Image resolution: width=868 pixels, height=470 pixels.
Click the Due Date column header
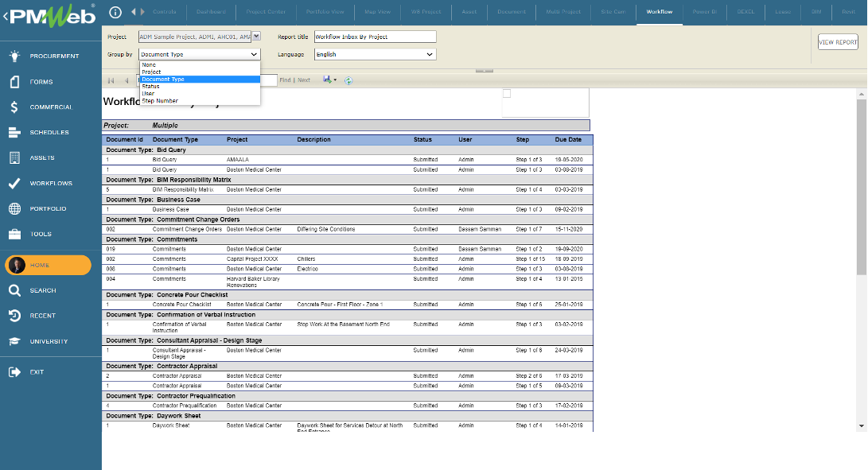coord(568,139)
